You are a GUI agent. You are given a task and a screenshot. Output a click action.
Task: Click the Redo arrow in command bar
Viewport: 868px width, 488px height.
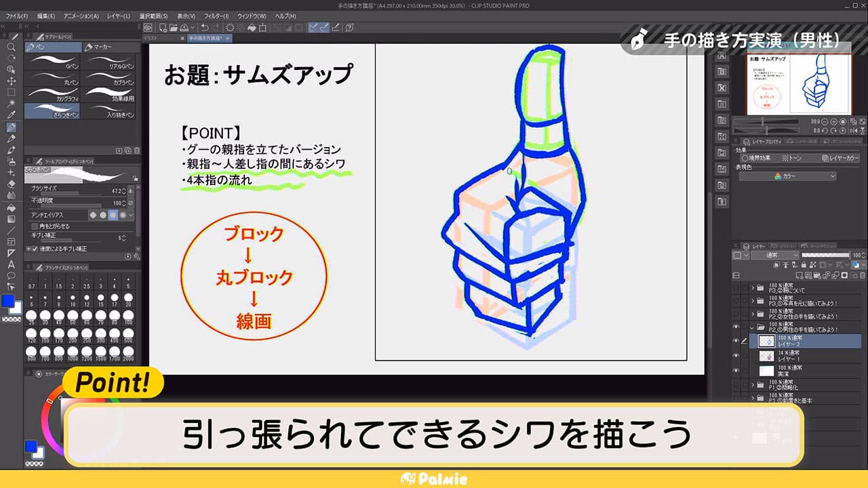point(217,28)
